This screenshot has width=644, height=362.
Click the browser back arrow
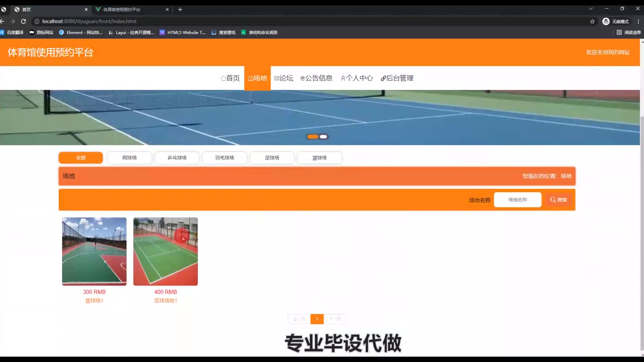coord(3,21)
